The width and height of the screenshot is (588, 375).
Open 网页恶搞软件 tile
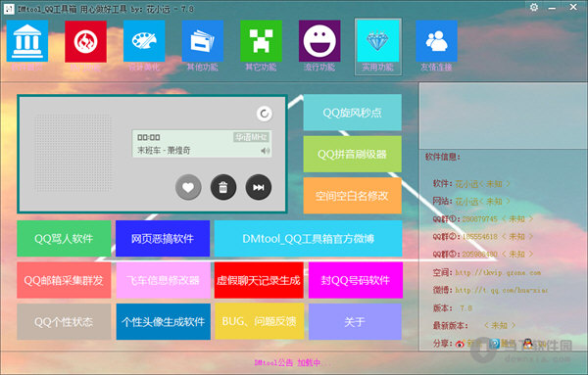click(163, 239)
